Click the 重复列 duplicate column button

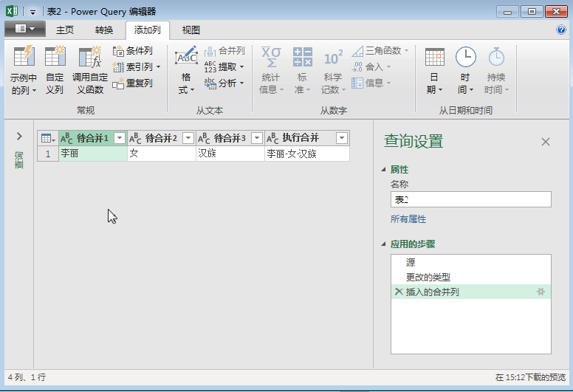pos(133,83)
